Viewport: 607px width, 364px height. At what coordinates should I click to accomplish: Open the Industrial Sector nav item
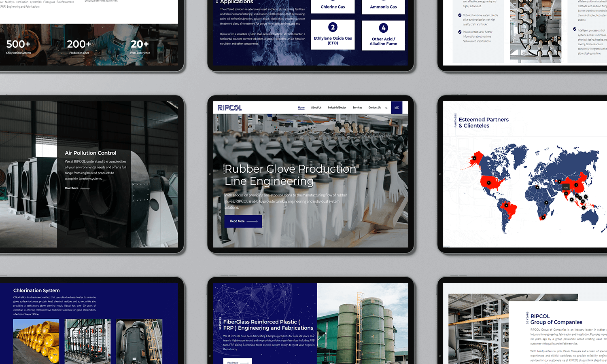point(337,108)
